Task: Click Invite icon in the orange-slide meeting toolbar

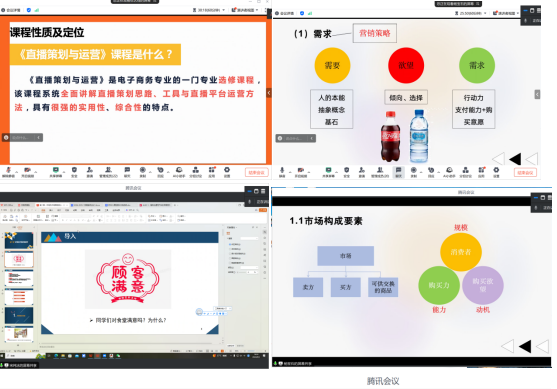Action: (90, 171)
